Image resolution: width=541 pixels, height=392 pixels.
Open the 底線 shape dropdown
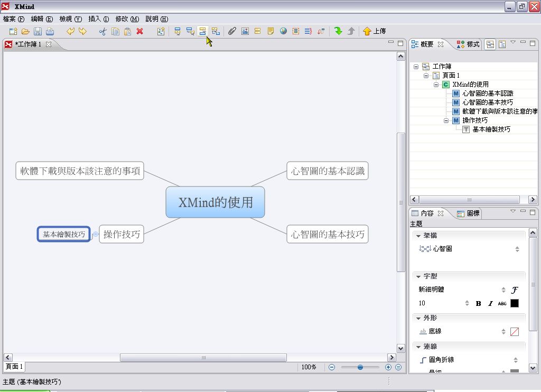503,332
